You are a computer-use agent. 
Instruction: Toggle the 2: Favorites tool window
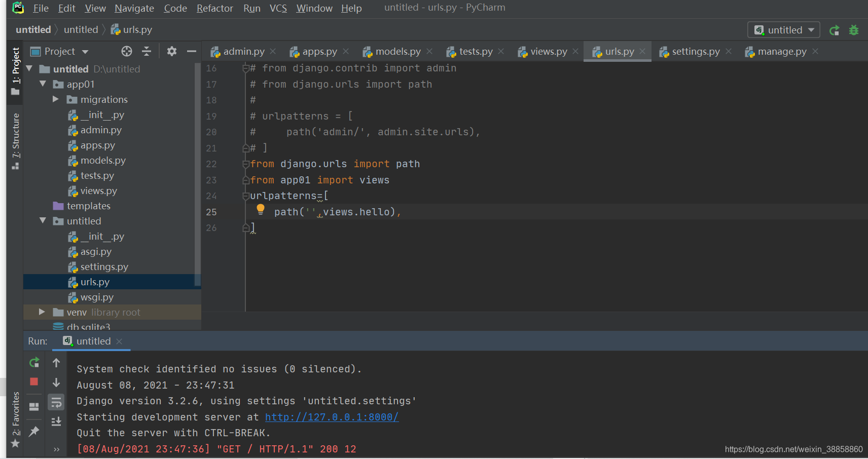click(16, 419)
